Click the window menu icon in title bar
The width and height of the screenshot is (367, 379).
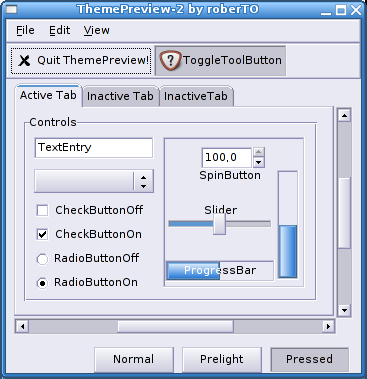[11, 9]
